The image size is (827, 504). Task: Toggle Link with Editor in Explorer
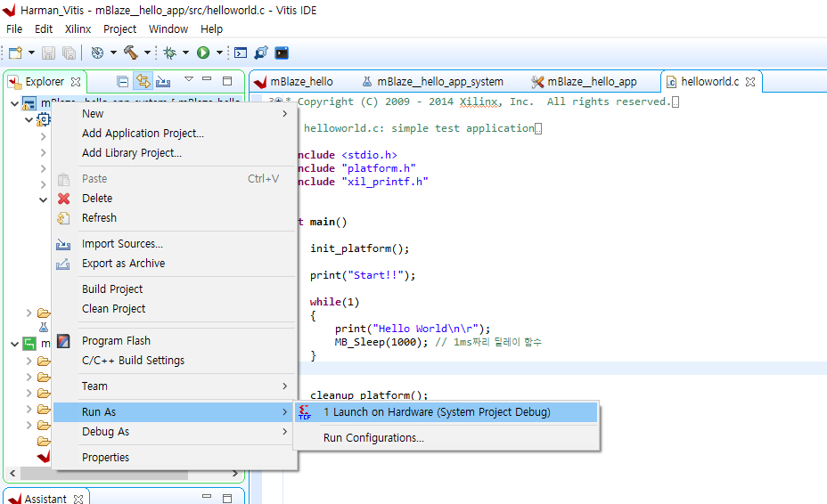click(x=143, y=81)
